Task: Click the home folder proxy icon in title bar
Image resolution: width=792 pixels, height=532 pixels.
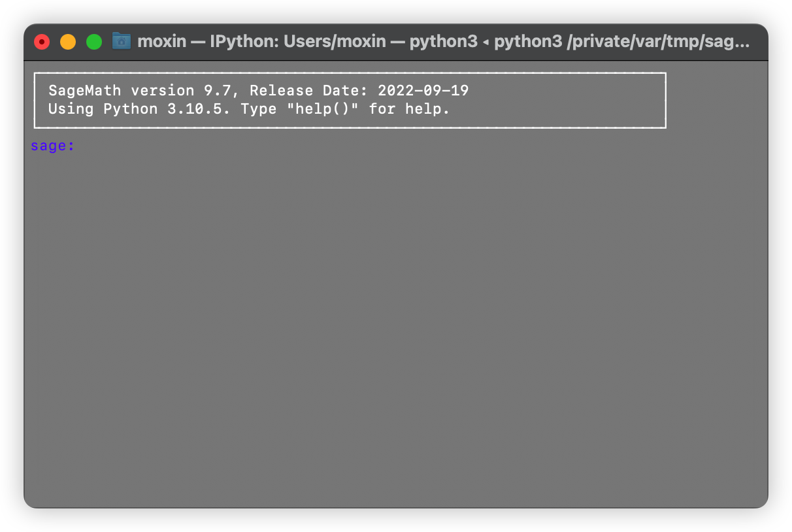Action: click(122, 41)
